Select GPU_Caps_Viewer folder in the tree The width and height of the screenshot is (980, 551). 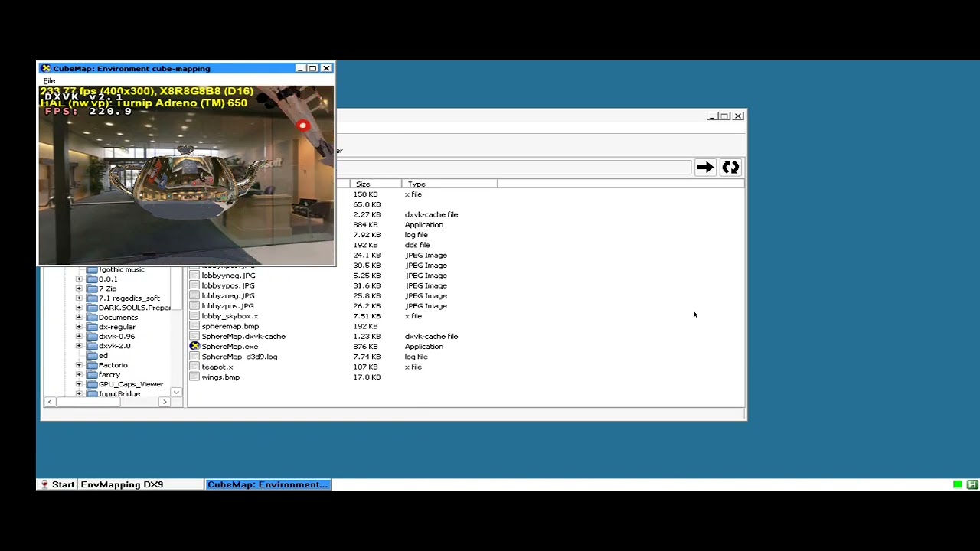point(131,384)
